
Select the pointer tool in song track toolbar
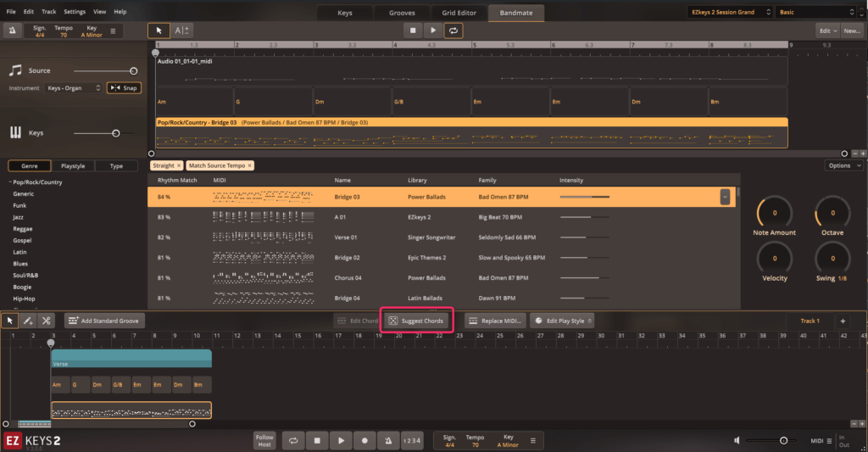coord(10,321)
